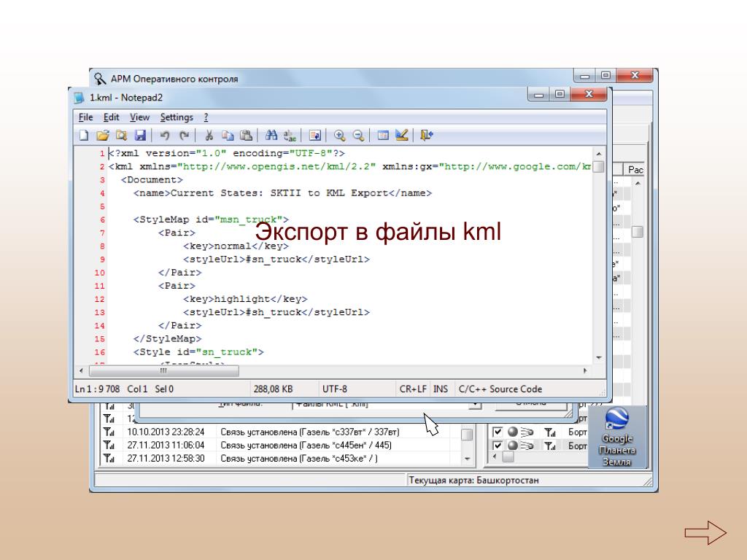This screenshot has height=560, width=747.
Task: Open the Replace text tool
Action: (x=290, y=136)
